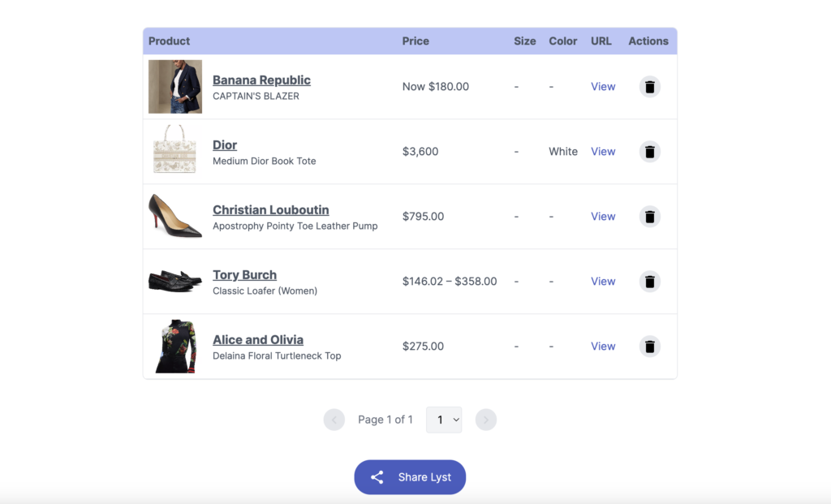The width and height of the screenshot is (831, 504).
Task: Remove the Christian Louboutin pump row
Action: [649, 217]
